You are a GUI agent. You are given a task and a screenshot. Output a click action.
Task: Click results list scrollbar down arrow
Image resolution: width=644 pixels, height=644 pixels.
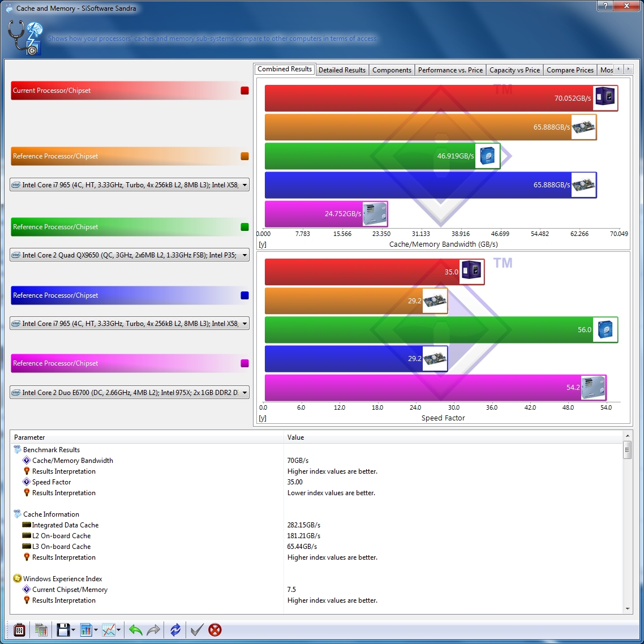(627, 609)
